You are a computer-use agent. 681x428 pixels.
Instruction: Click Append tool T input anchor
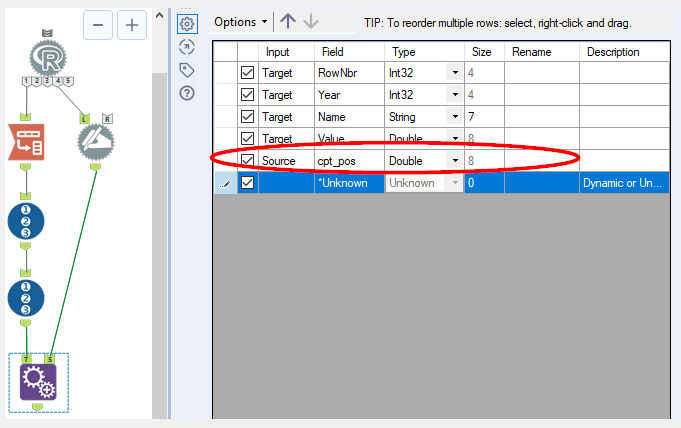26,358
